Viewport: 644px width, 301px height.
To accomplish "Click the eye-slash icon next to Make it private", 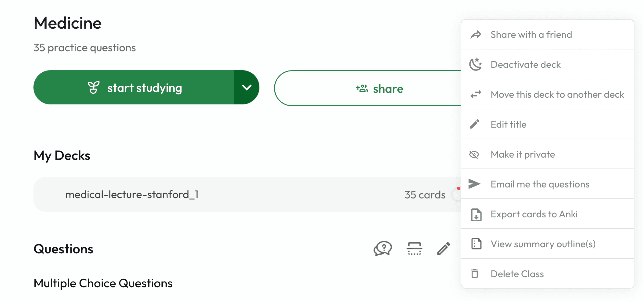I will click(x=474, y=155).
